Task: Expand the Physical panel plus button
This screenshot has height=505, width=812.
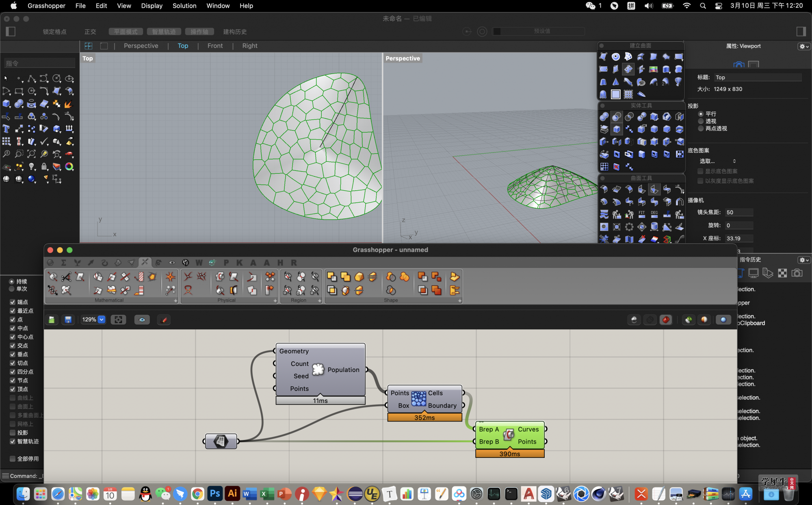Action: click(275, 300)
